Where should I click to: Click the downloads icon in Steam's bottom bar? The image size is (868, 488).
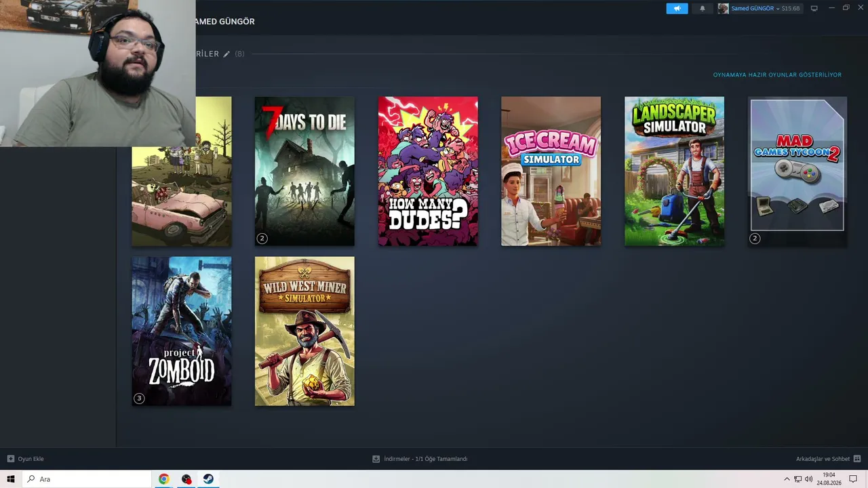[376, 459]
